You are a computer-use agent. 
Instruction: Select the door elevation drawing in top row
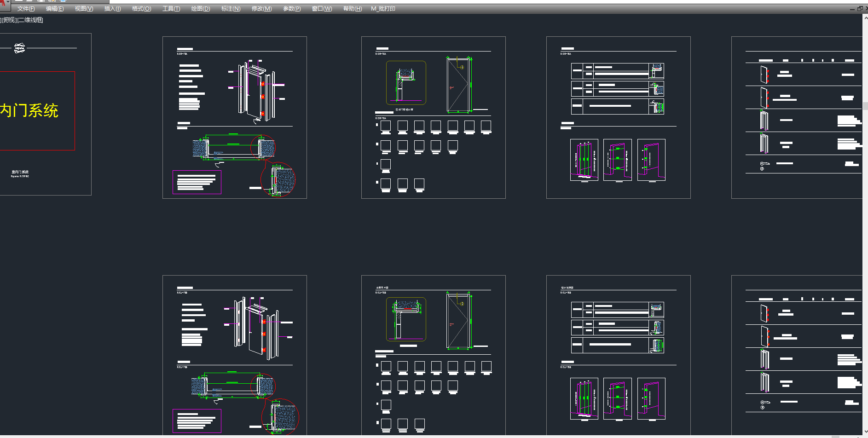click(x=459, y=85)
